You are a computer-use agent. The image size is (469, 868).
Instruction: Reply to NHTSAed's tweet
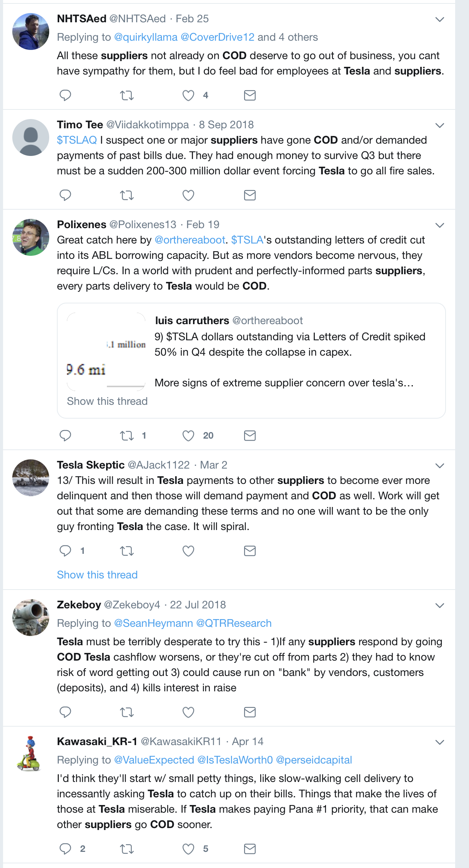65,95
